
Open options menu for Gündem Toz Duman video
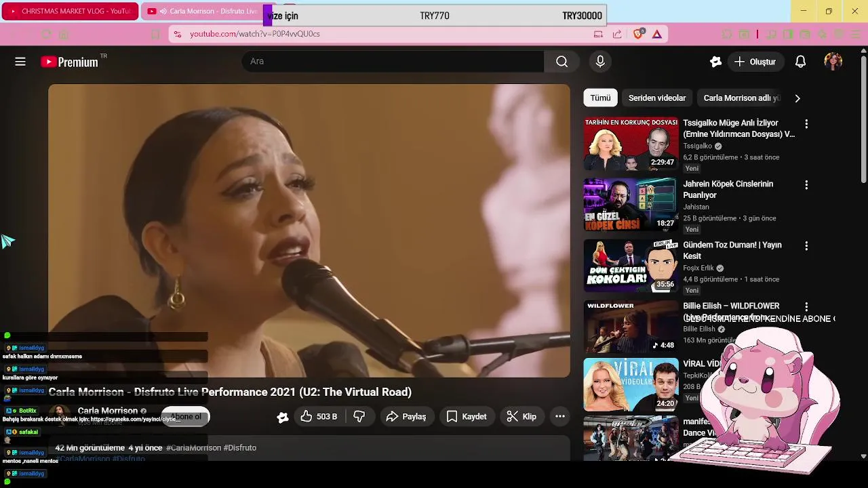(x=806, y=246)
